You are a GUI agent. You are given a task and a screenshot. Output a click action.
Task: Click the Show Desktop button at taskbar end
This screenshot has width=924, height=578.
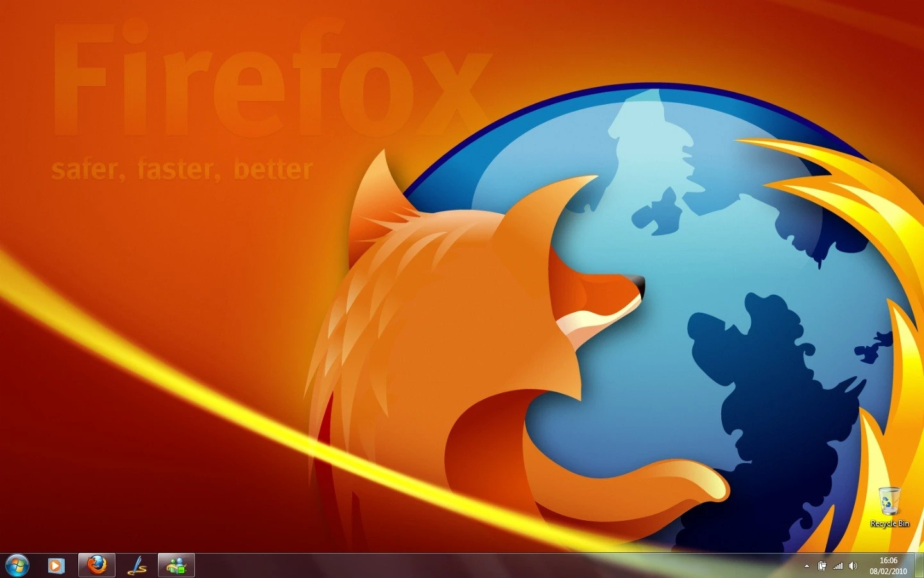tap(919, 566)
